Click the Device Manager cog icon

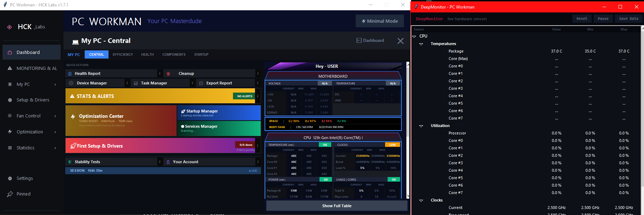[71, 83]
